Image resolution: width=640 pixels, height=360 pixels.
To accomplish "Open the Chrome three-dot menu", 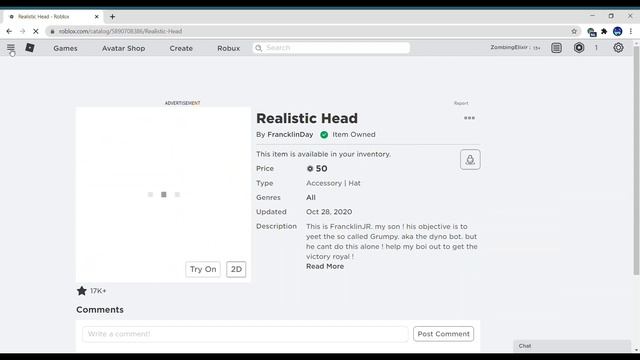I will 631,31.
